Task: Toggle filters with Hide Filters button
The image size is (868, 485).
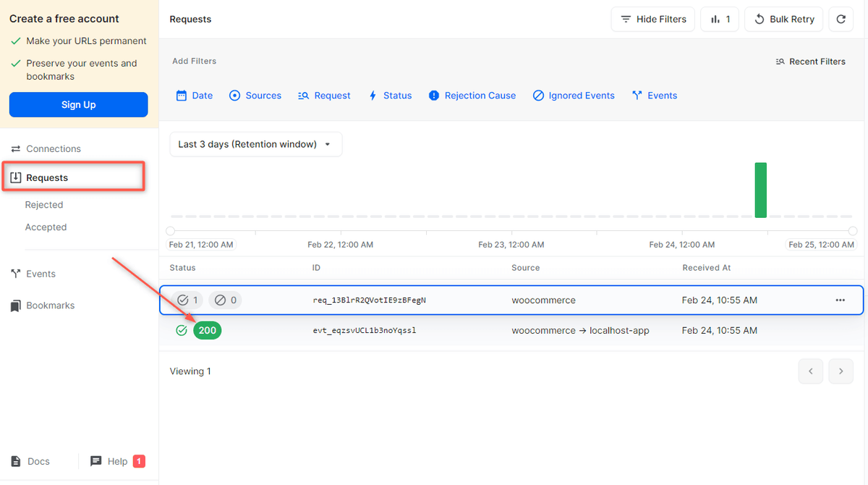Action: 653,20
